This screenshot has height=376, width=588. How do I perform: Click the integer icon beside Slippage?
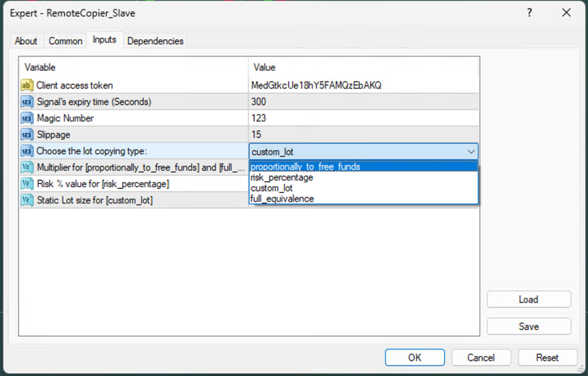(27, 134)
